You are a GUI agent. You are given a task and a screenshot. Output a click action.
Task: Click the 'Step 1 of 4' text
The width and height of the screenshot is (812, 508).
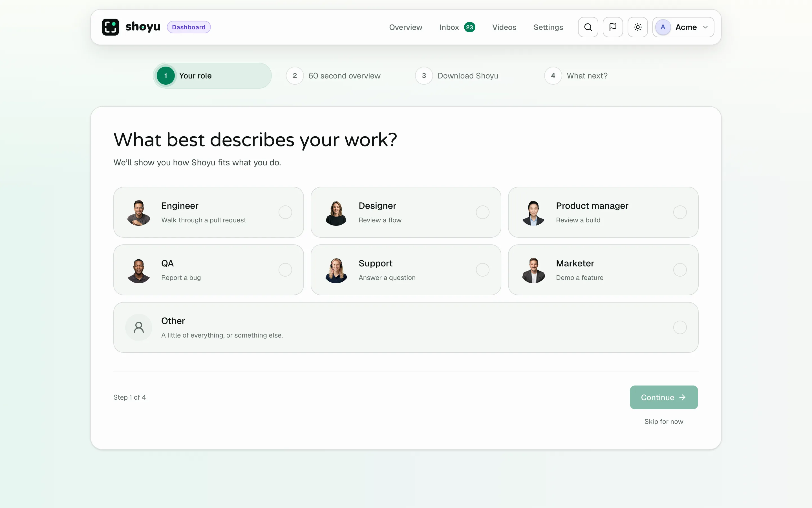(x=129, y=397)
